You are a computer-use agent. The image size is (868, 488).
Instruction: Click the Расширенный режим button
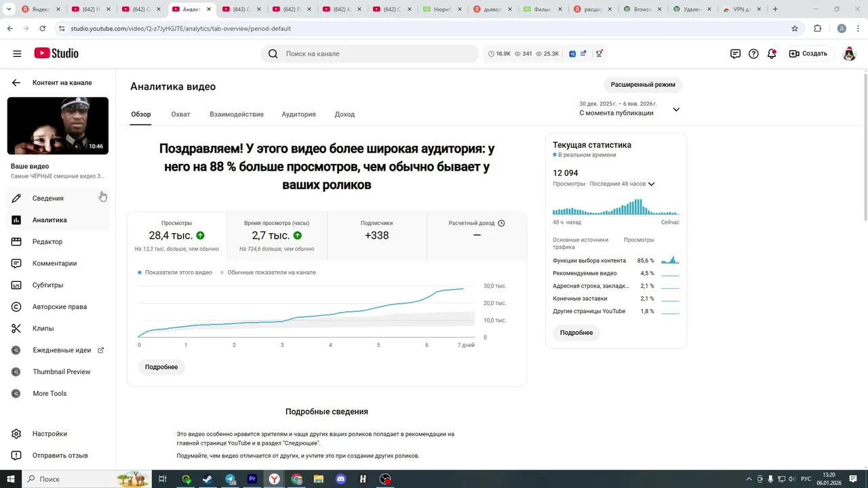(643, 85)
